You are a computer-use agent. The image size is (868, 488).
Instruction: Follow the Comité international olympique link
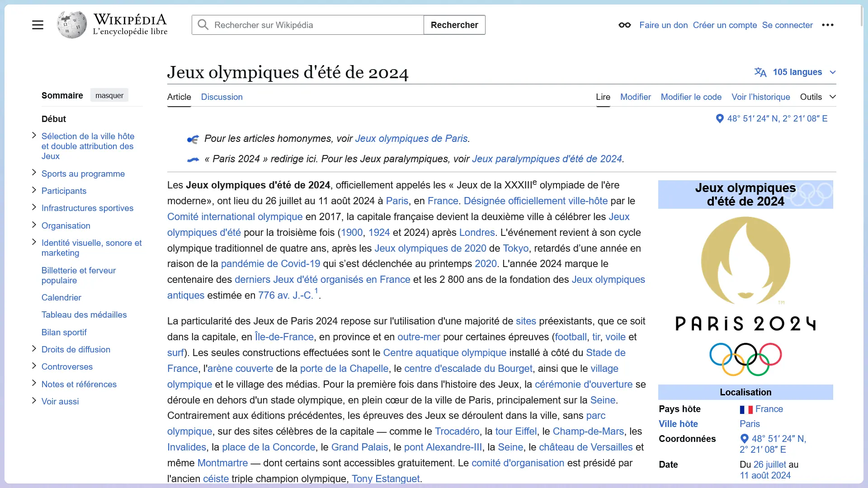click(x=235, y=217)
